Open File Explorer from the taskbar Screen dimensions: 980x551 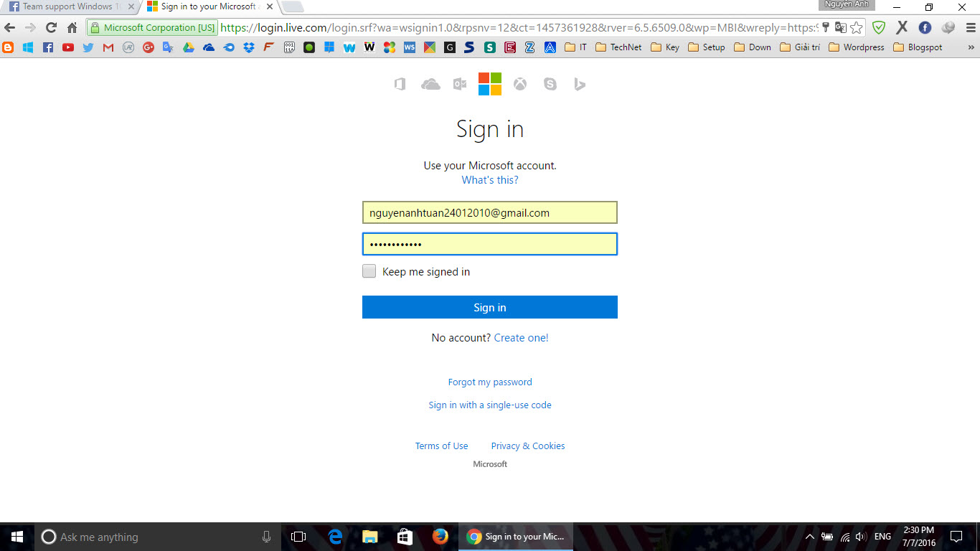(x=370, y=537)
